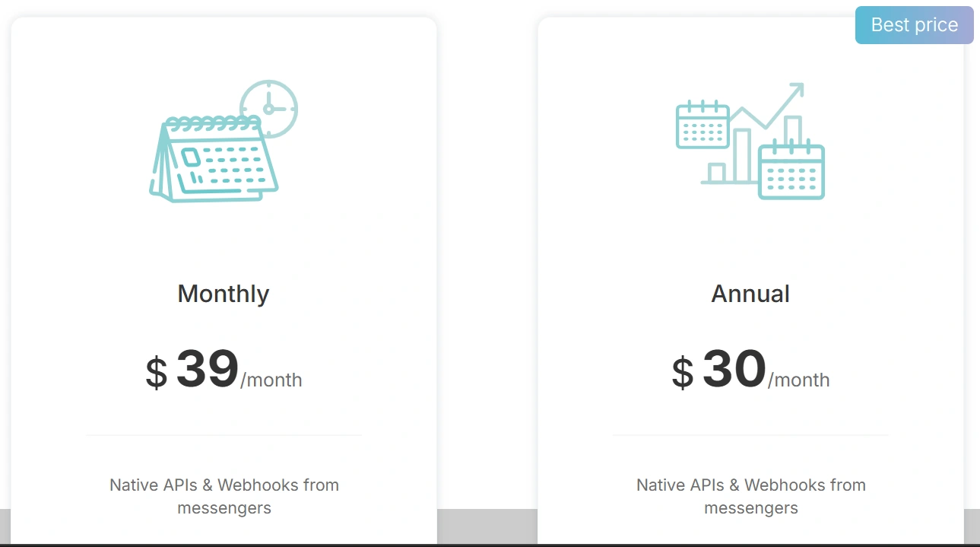
Task: Click the /month label beside 39
Action: 271,380
